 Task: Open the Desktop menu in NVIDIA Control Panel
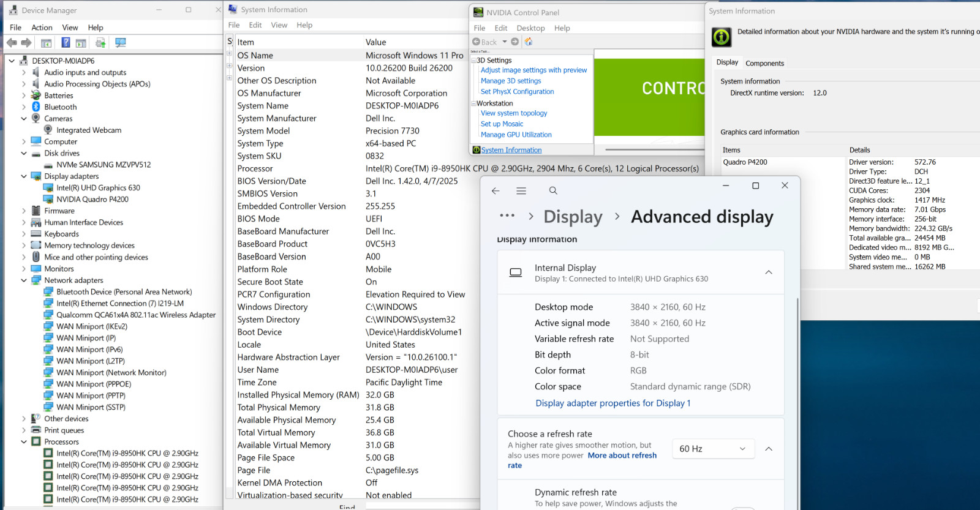click(x=530, y=28)
